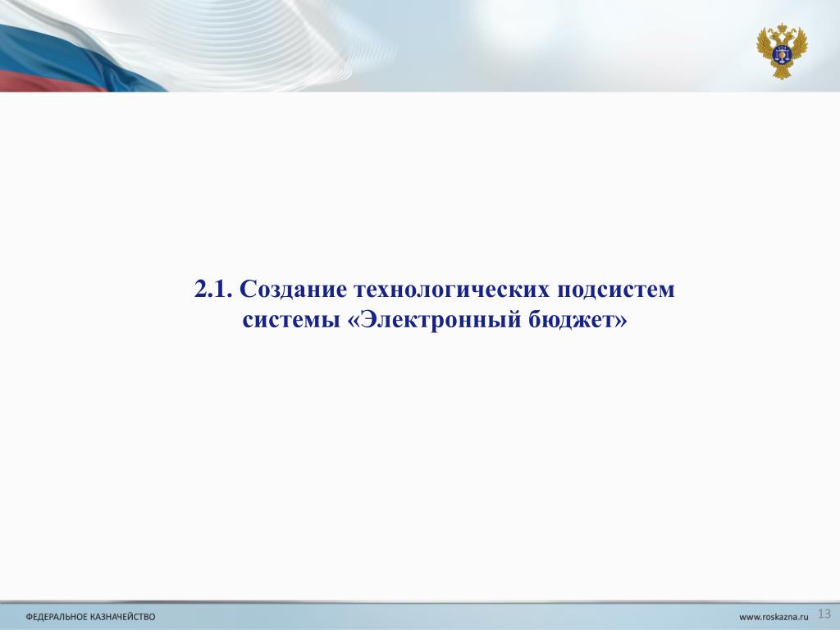Click the Federal Treasury eagle emblem
The image size is (840, 630).
(782, 50)
